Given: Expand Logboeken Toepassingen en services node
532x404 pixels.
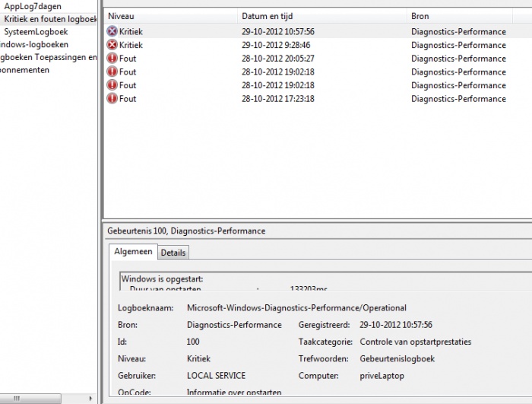Looking at the screenshot, I should 49,58.
